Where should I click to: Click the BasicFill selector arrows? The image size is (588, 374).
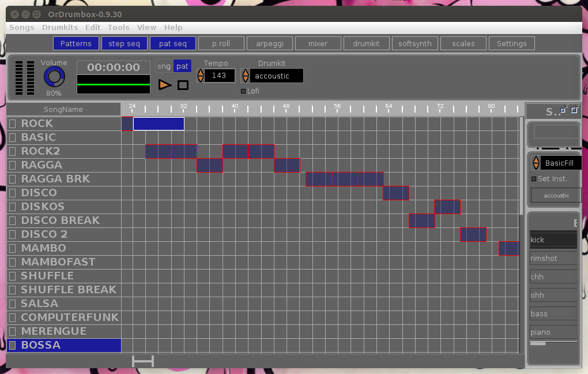[536, 163]
